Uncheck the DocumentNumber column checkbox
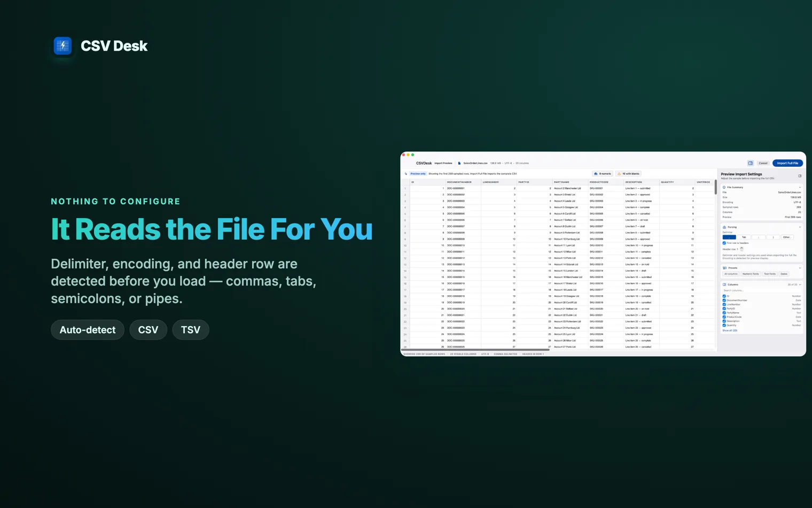812x508 pixels. coord(724,301)
